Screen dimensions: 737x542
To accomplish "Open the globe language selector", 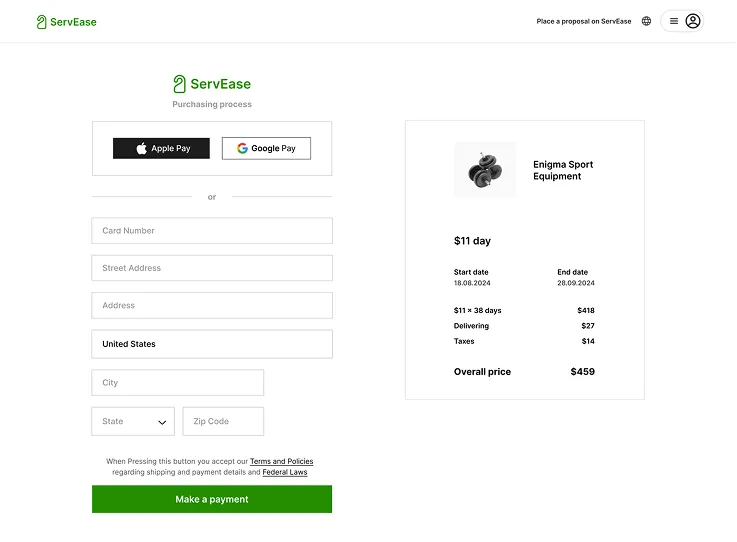I will tap(646, 21).
